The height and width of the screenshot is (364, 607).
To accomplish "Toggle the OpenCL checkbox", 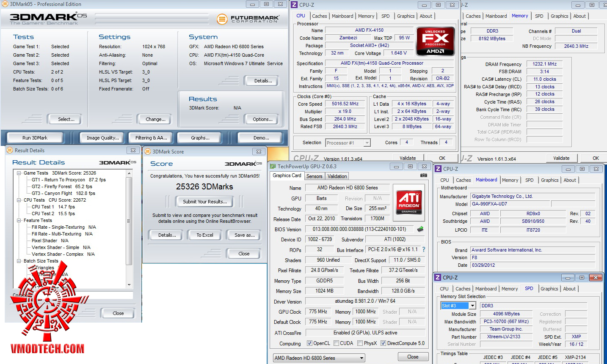I will (309, 343).
